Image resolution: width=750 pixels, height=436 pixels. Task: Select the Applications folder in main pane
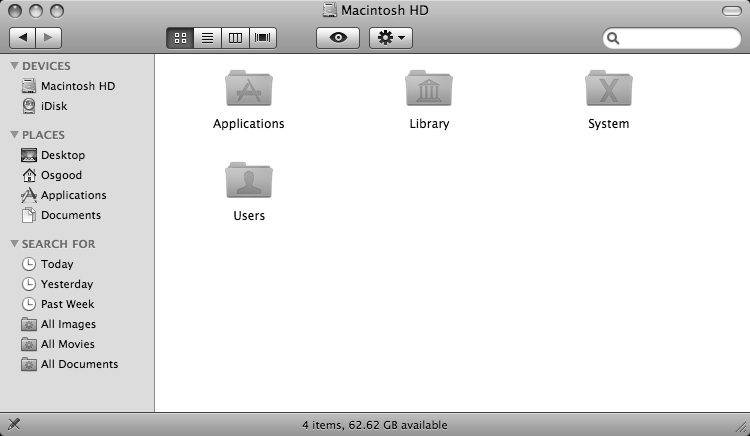tap(249, 88)
